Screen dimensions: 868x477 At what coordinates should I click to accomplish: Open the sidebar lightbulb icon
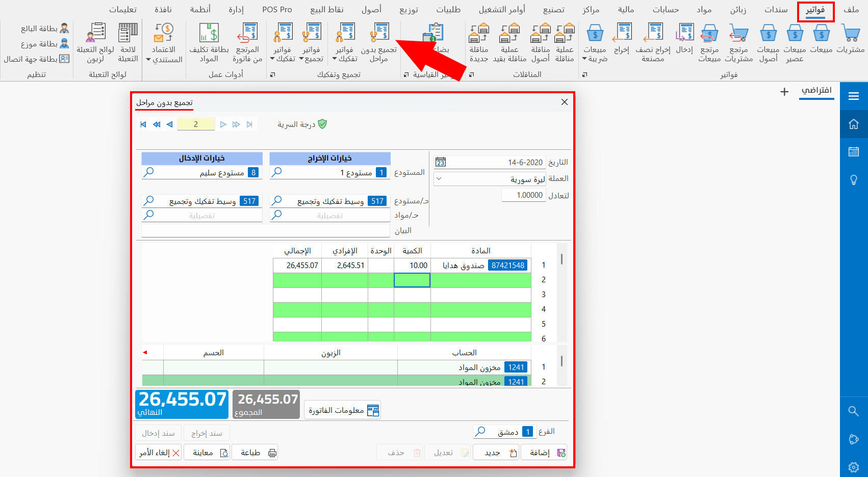pyautogui.click(x=854, y=180)
